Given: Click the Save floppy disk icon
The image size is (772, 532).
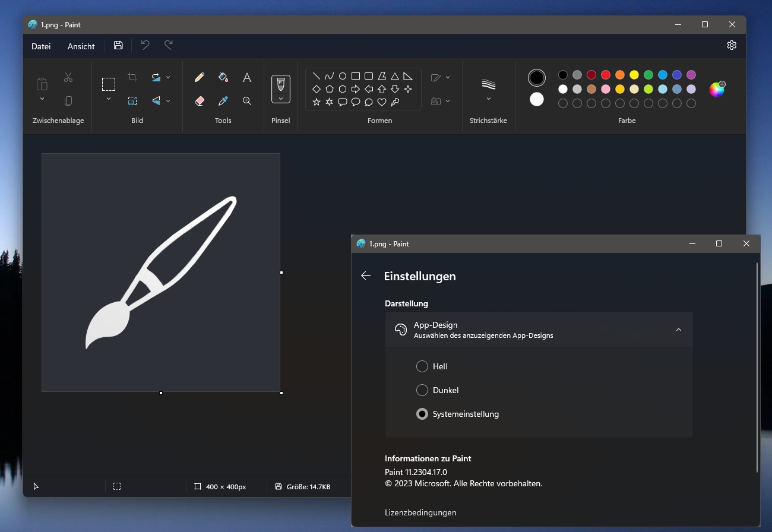Looking at the screenshot, I should (118, 45).
